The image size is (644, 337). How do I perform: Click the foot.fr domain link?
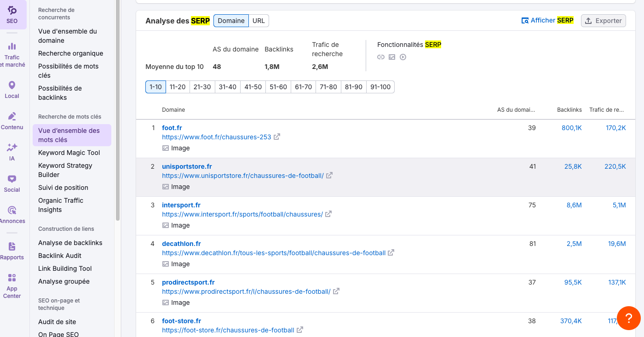coord(172,128)
